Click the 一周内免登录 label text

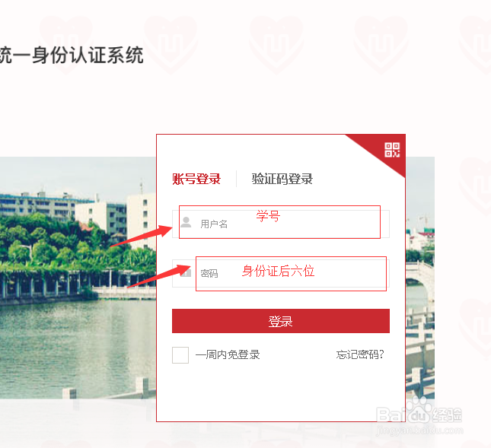228,354
